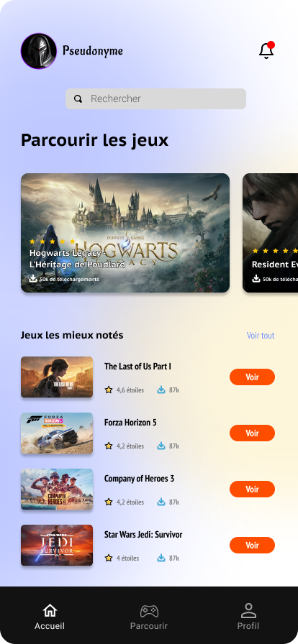Viewport: 298px width, 644px height.
Task: Open Voir tout link
Action: pos(261,336)
